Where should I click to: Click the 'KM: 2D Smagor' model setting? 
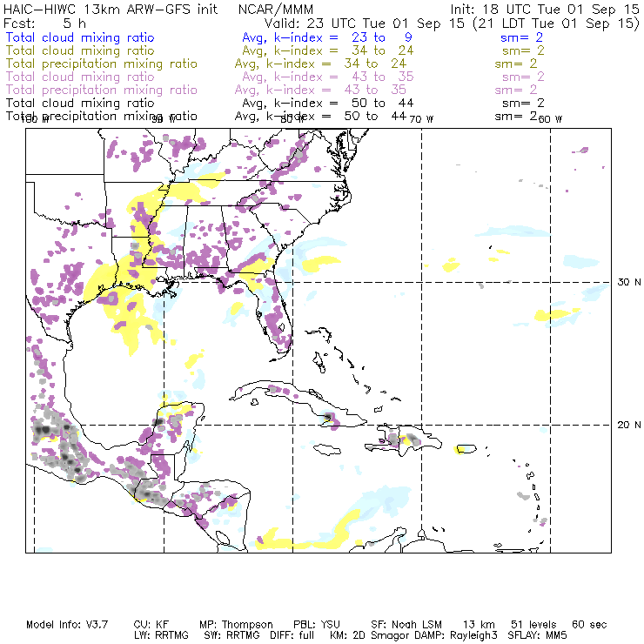click(368, 636)
